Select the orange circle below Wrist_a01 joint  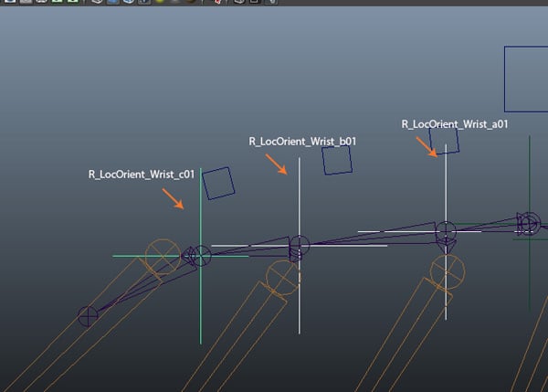click(448, 270)
